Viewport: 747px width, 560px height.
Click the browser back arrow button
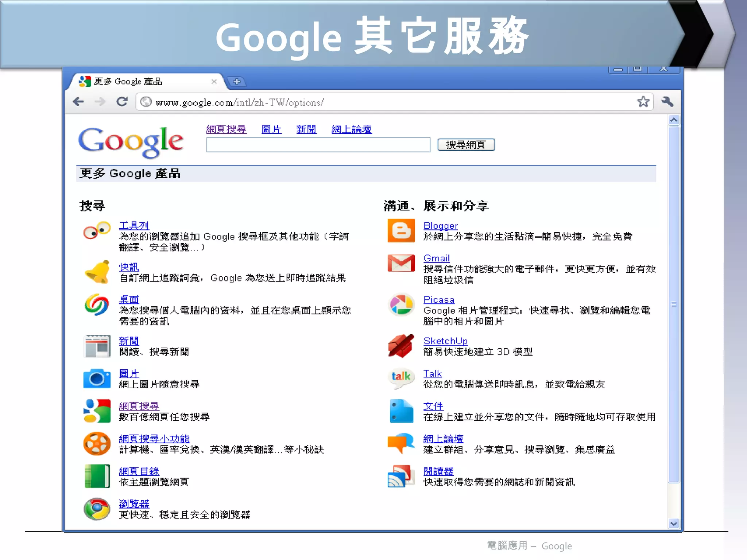[x=78, y=102]
